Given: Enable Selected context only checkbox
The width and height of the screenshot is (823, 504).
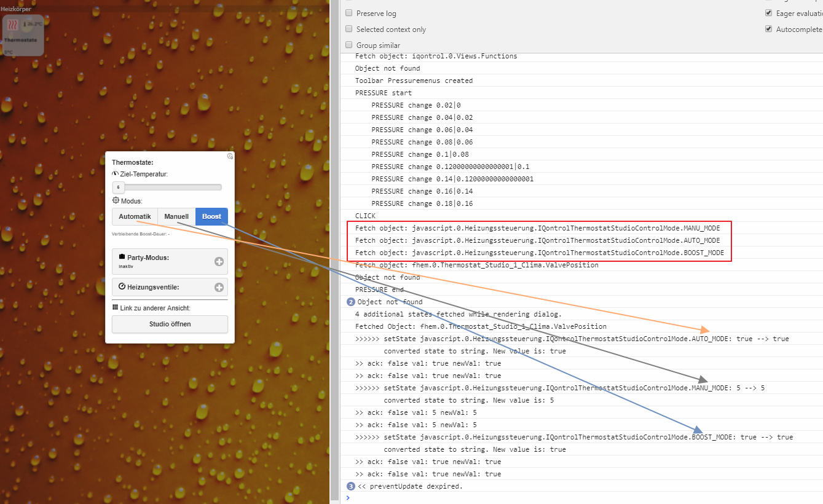Looking at the screenshot, I should tap(349, 29).
